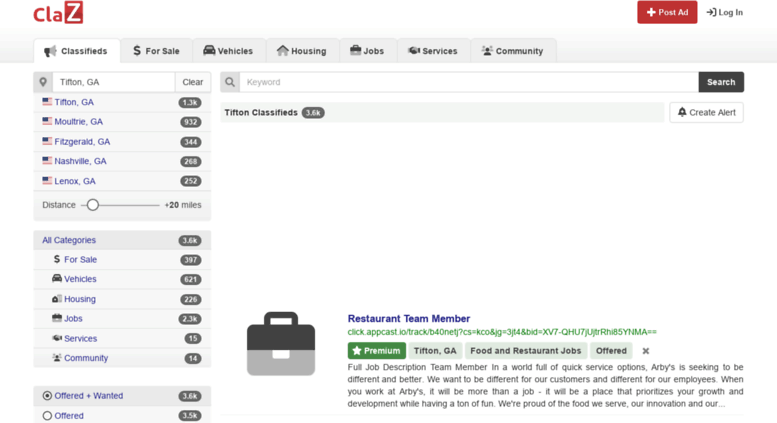
Task: Click the handshake icon in Services category
Action: pos(57,338)
